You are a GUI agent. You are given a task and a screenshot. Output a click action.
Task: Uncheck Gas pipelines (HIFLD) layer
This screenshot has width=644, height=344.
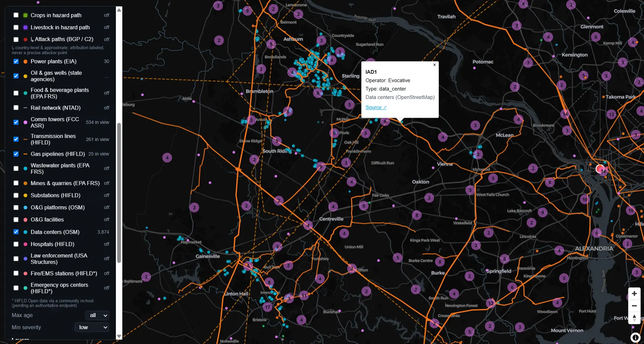[x=16, y=154]
